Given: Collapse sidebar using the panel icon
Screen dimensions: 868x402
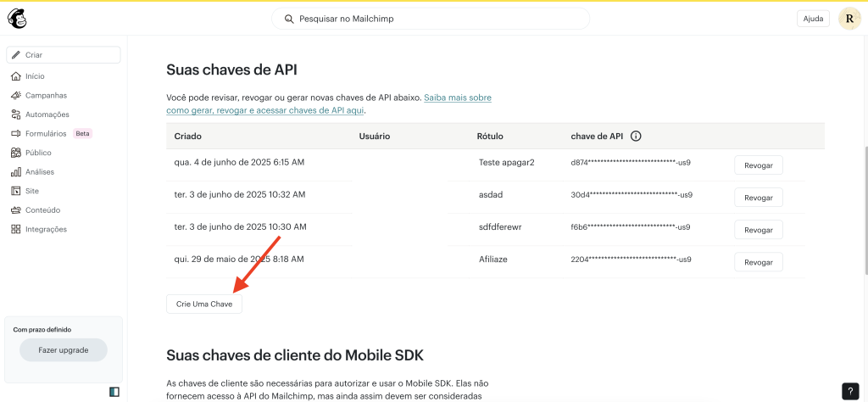Looking at the screenshot, I should [114, 392].
